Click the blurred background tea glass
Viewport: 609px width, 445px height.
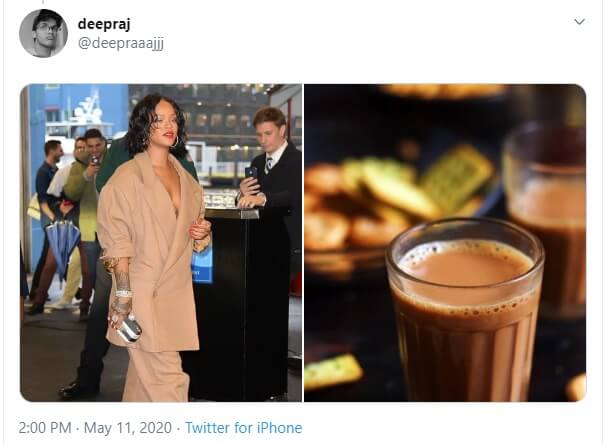click(546, 217)
